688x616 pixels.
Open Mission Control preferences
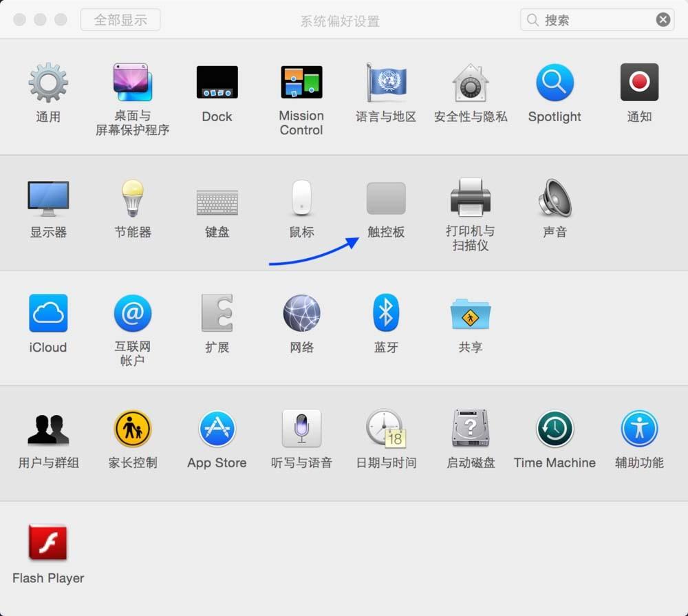coord(301,81)
